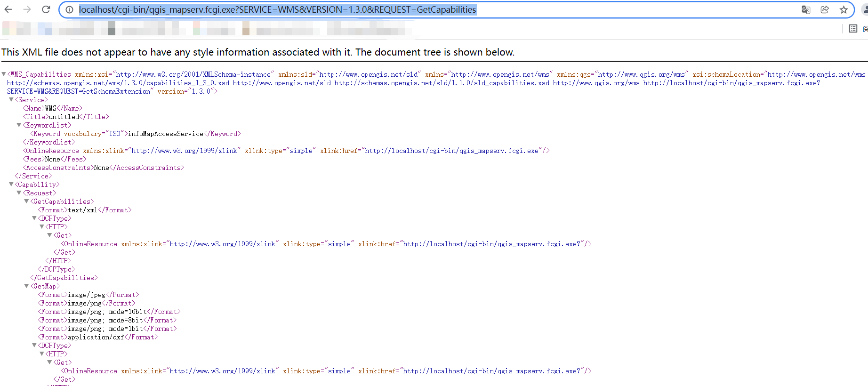This screenshot has height=386, width=868.
Task: Collapse the DCPType node under GetCapabilities
Action: coord(34,218)
